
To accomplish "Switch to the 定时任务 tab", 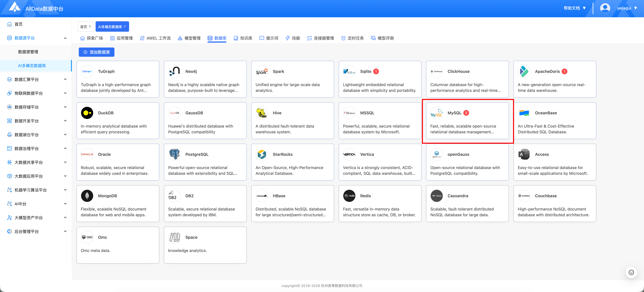I will coord(352,38).
